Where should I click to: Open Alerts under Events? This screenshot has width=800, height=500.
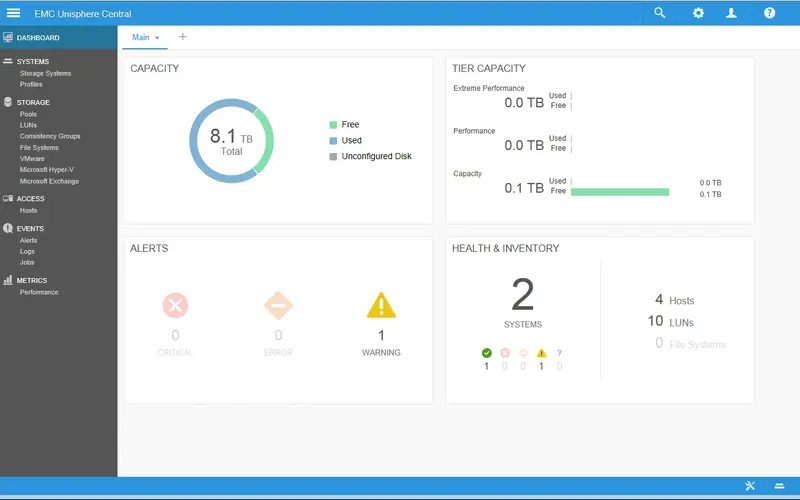(x=29, y=240)
